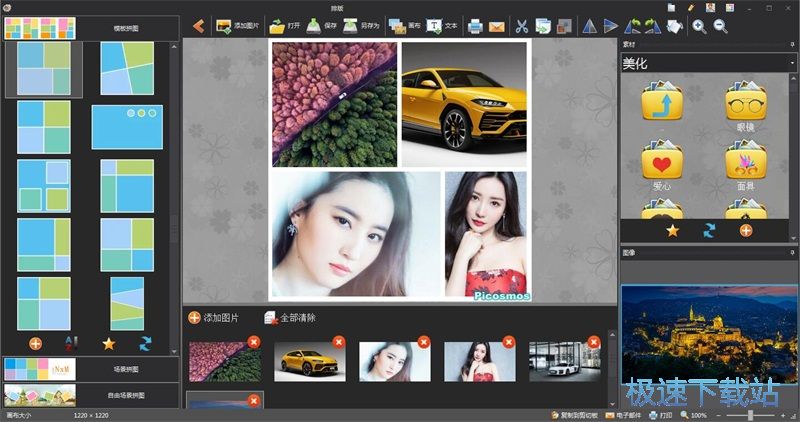
Task: Open the heart 爱心 material folder
Action: click(661, 163)
